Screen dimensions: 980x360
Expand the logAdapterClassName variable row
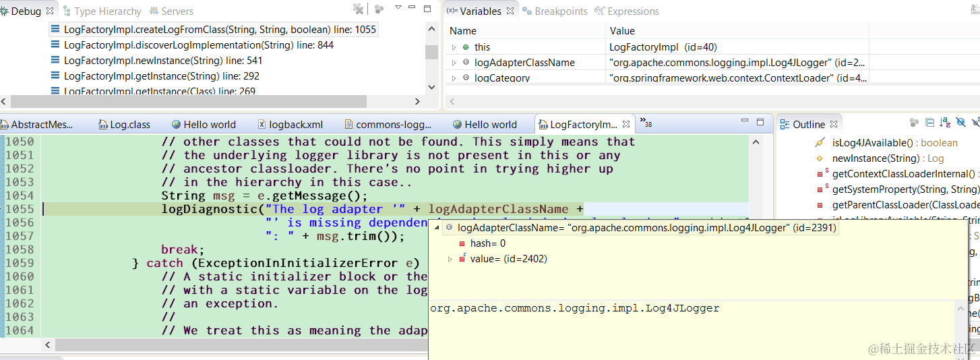pyautogui.click(x=454, y=63)
